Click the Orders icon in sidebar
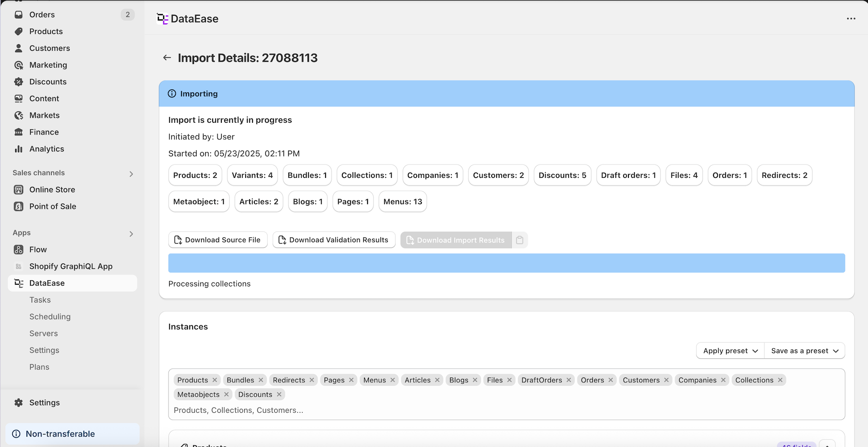The image size is (868, 447). pyautogui.click(x=19, y=15)
